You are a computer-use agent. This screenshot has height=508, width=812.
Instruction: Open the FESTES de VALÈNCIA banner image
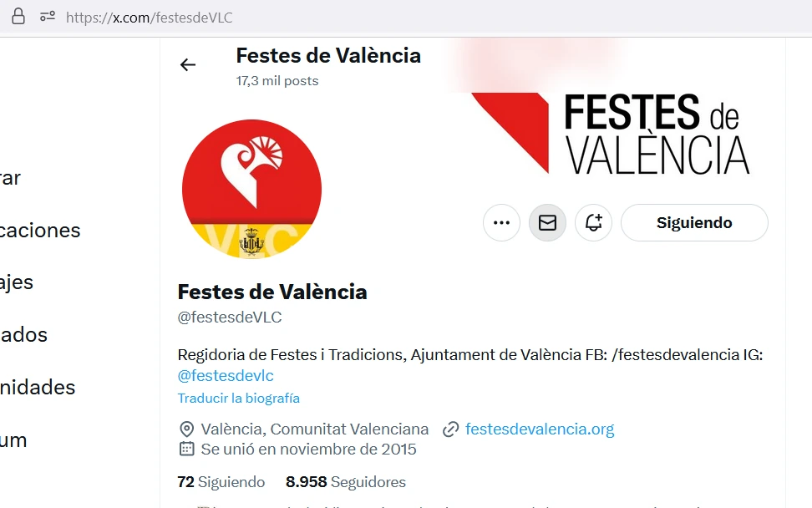610,134
